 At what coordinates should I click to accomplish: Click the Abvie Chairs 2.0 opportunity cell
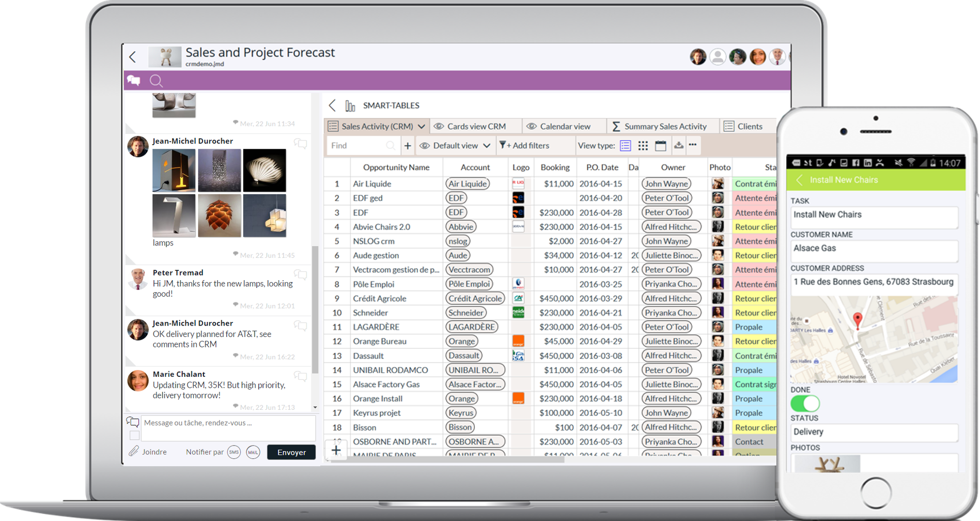(396, 227)
